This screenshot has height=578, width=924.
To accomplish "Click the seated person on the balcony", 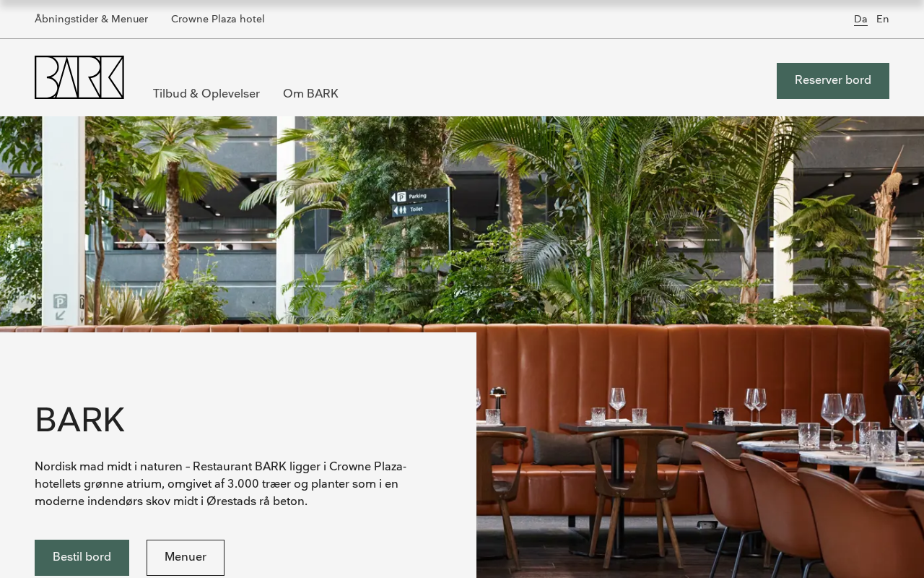I will pyautogui.click(x=147, y=240).
